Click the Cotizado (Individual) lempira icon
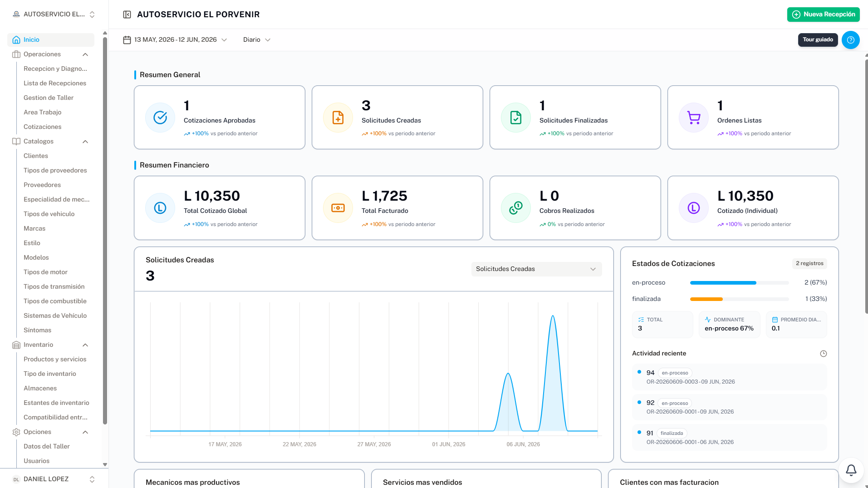868x488 pixels. click(x=694, y=208)
